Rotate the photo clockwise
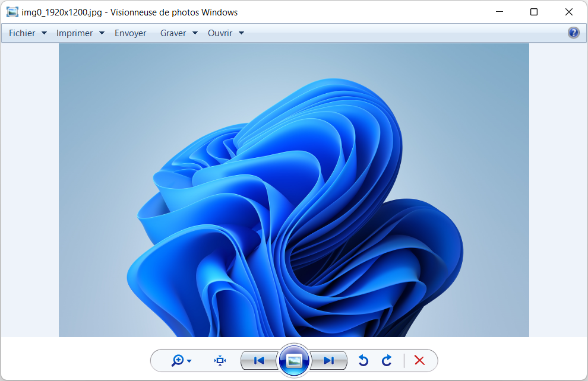This screenshot has height=381, width=588. (x=387, y=360)
